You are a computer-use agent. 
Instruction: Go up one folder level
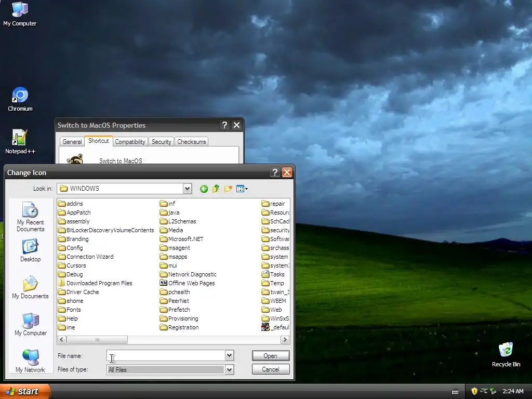[x=216, y=189]
